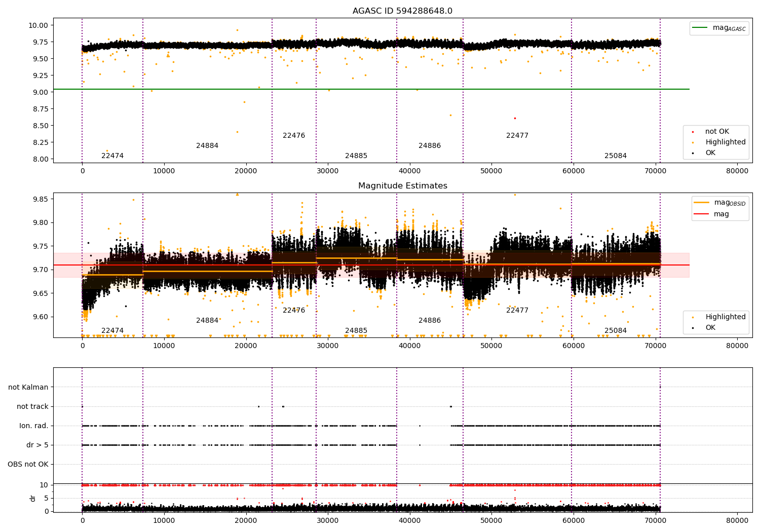
Task: Click obsid label 24885 in AGASC ID plot
Action: (356, 156)
